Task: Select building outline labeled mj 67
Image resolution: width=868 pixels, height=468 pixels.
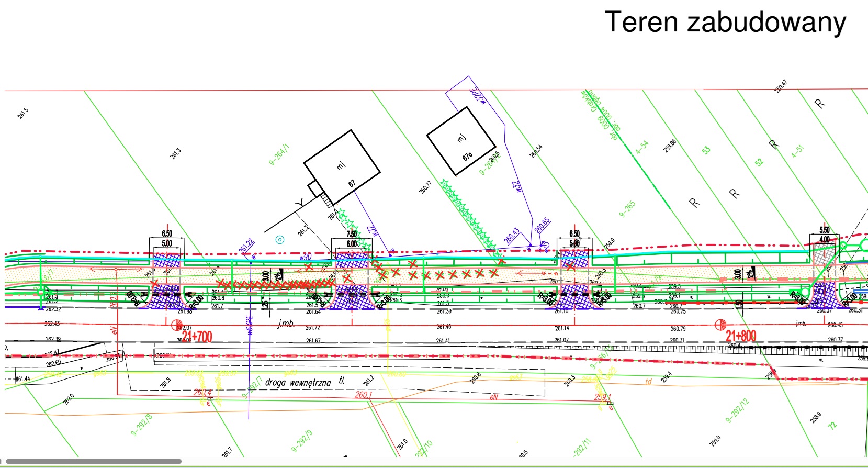Action: tap(342, 168)
